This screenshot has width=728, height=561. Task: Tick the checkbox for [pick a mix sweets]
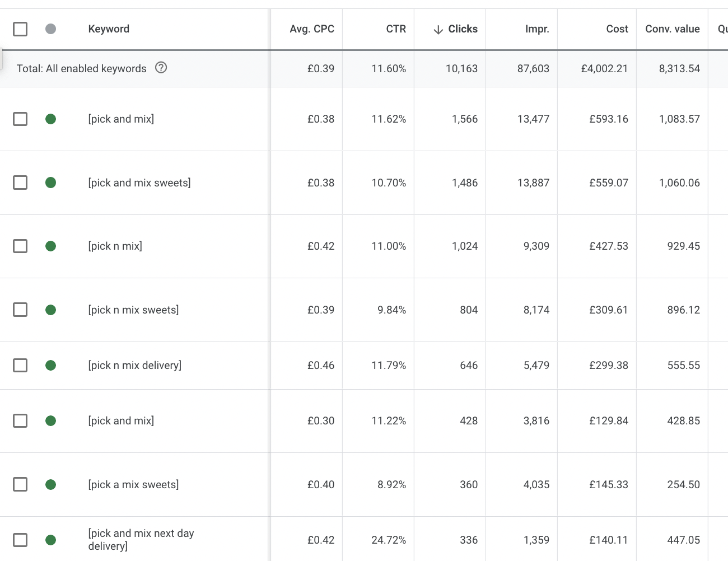click(20, 484)
